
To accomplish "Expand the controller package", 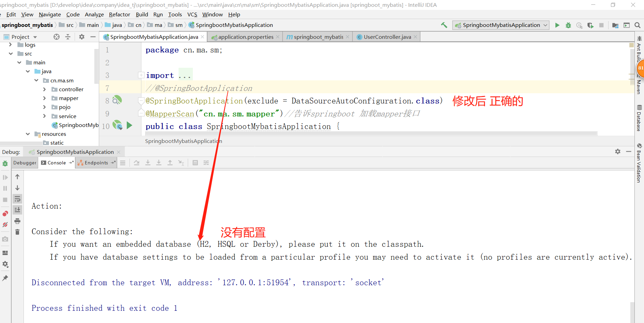I will tap(44, 89).
